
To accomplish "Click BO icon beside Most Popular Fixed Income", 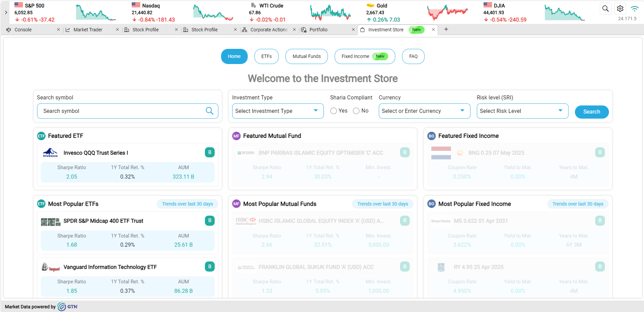I will [431, 204].
